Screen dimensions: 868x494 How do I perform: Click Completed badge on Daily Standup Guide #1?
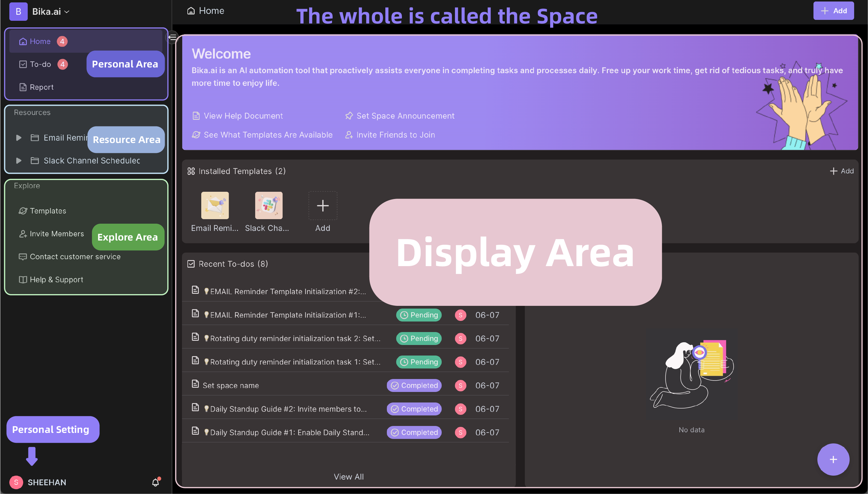pos(414,432)
